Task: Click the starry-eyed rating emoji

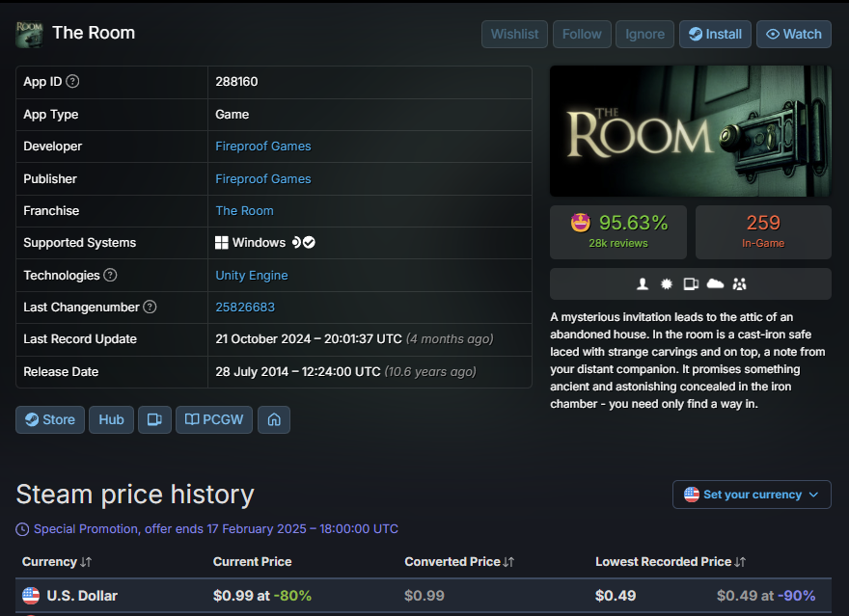Action: (x=581, y=223)
